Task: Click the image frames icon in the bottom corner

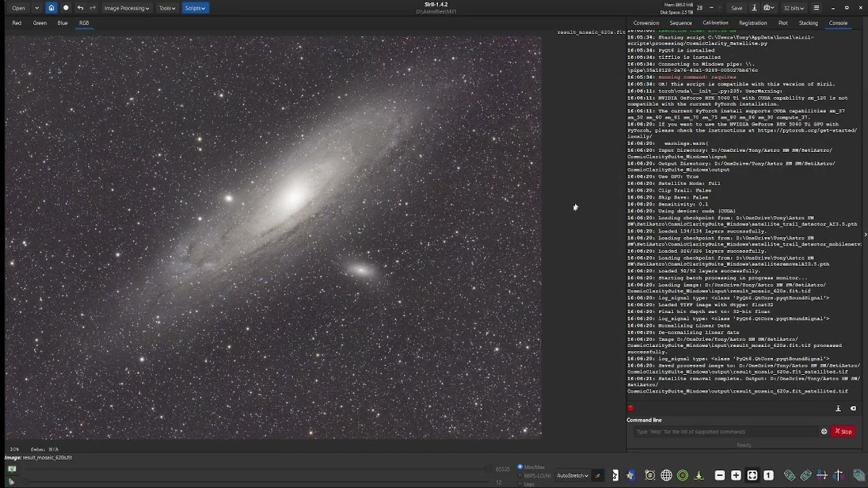Action: point(859,476)
